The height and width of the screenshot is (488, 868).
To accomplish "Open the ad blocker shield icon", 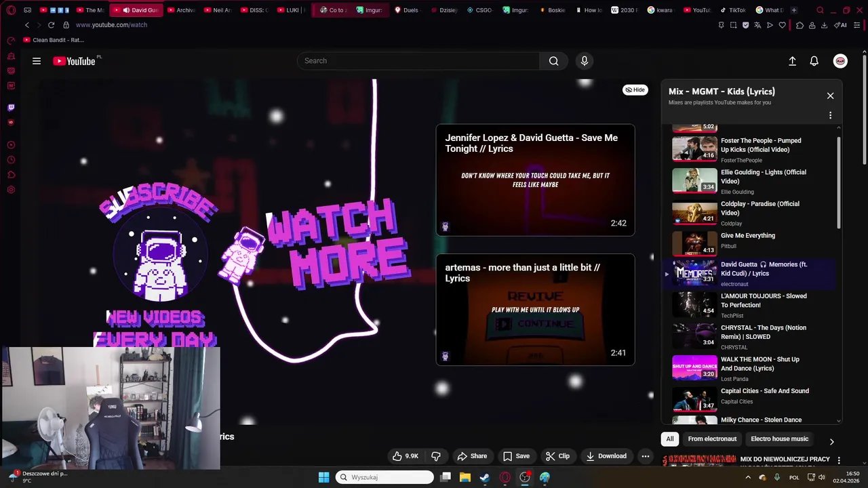I will point(745,25).
